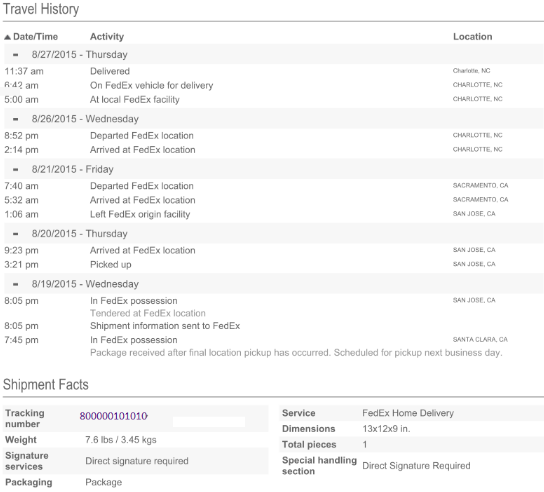
Task: Select the 'Picked up' activity entry
Action: coord(111,265)
